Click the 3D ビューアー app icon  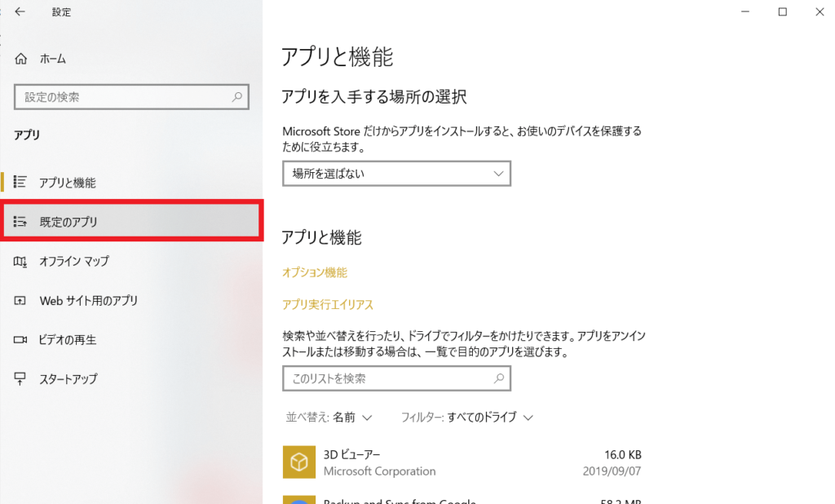[x=298, y=462]
